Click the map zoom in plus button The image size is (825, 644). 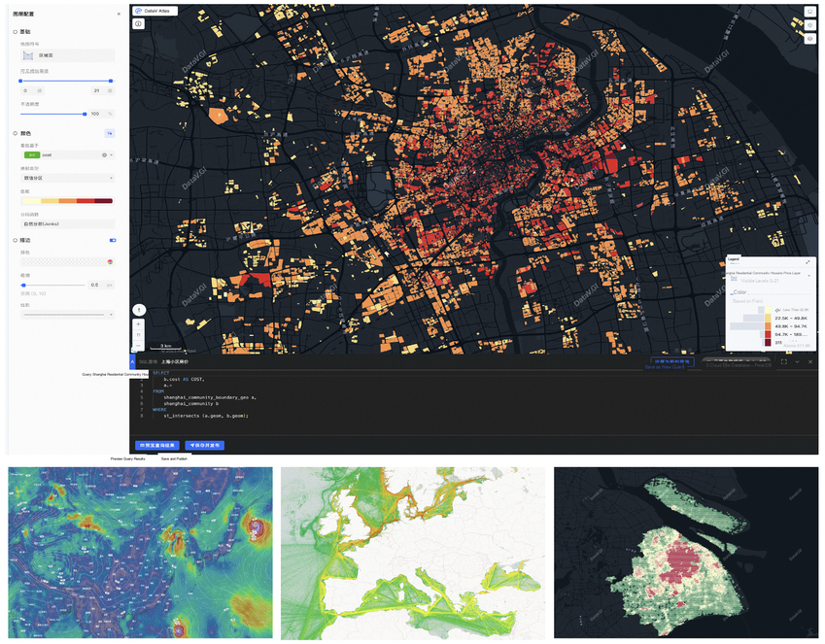(138, 324)
